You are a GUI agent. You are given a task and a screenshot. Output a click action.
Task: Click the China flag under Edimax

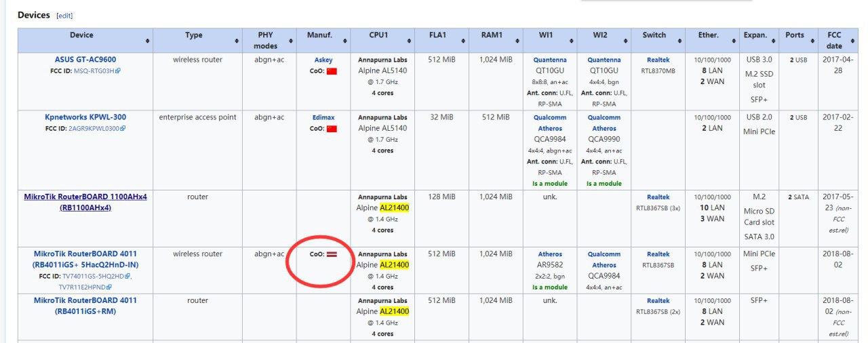pos(332,128)
